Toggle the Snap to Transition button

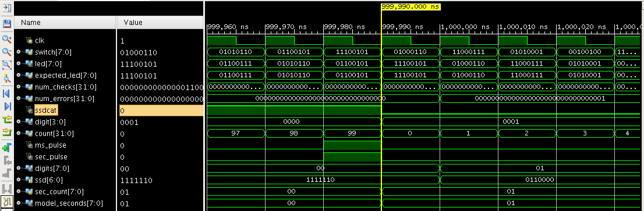(6, 202)
